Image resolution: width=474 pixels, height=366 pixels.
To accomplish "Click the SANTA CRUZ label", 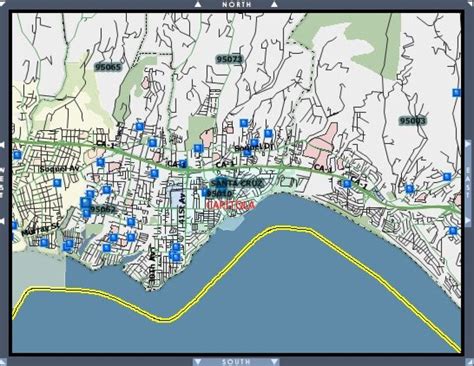I will coord(237,183).
